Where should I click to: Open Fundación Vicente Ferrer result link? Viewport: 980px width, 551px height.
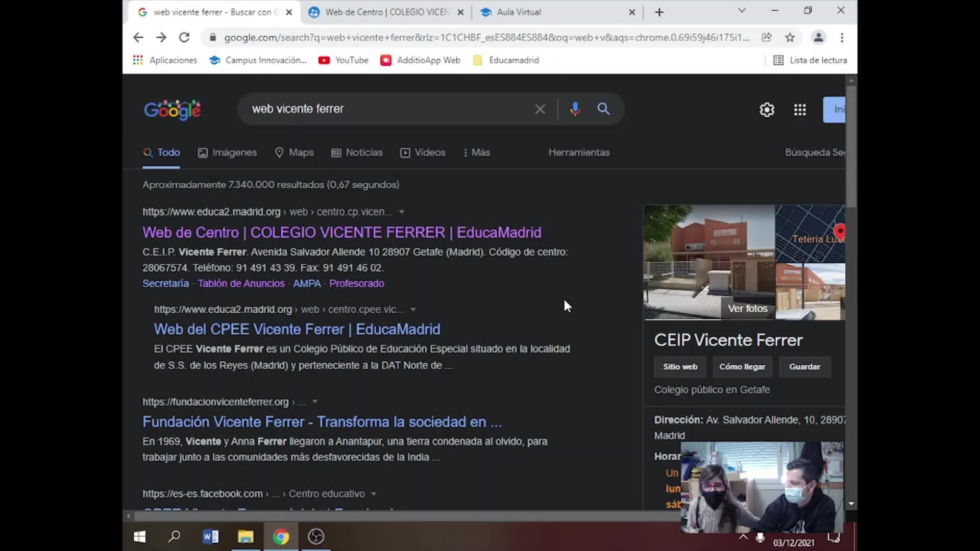[322, 422]
